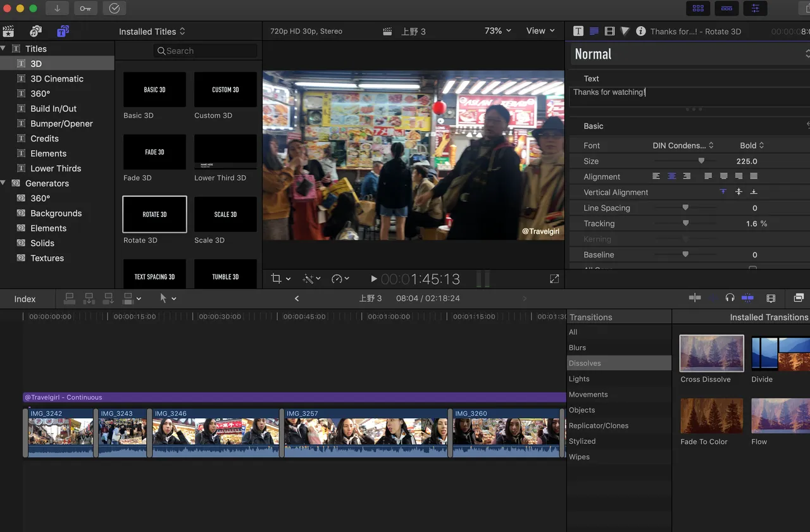Show the Libraries sidebar clapperboard icon
Viewport: 810px width, 532px height.
click(8, 31)
